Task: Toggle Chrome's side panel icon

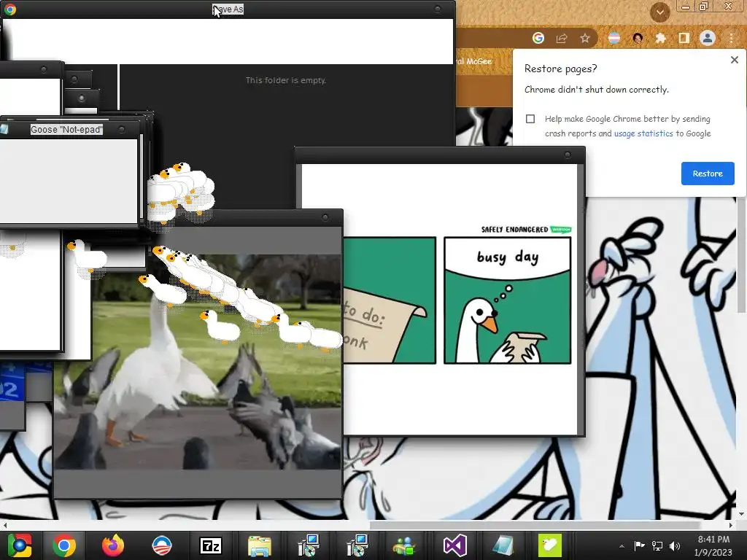Action: pos(684,38)
